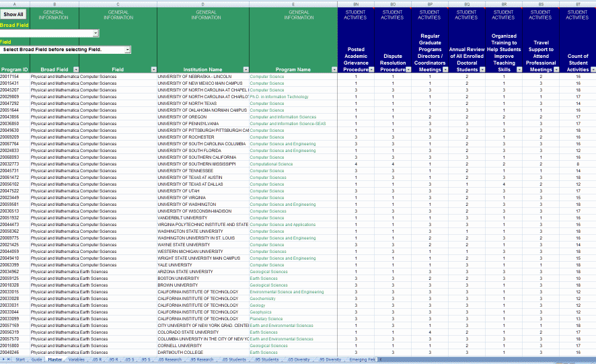Screen dimensions: 596x364
Task: Select column BR header
Action: [x=504, y=4]
